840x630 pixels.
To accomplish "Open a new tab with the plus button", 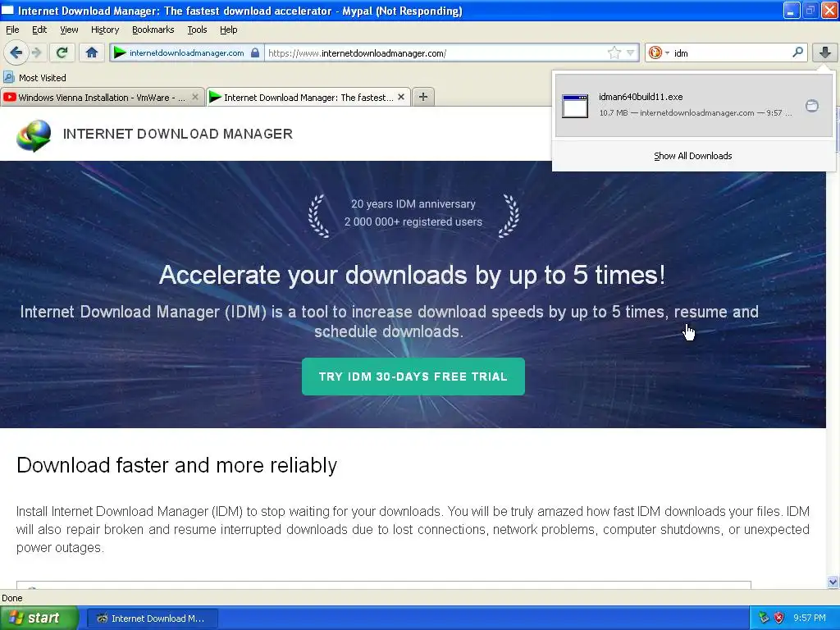I will click(423, 97).
